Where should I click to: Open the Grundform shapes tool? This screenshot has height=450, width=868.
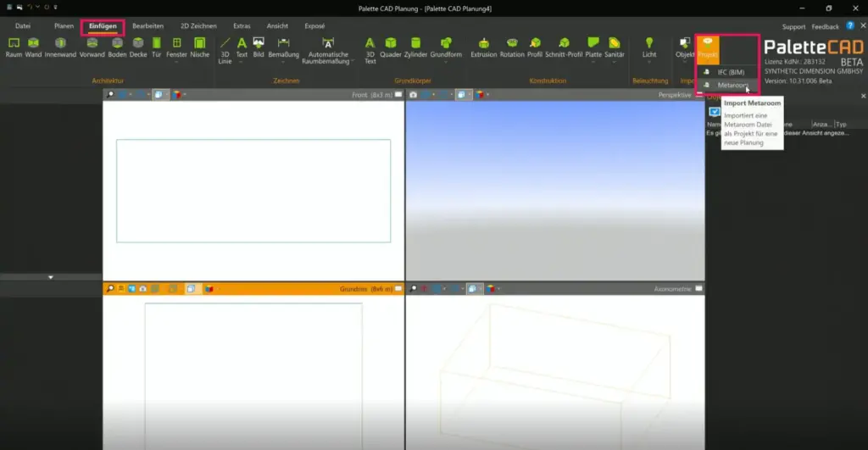(x=446, y=47)
